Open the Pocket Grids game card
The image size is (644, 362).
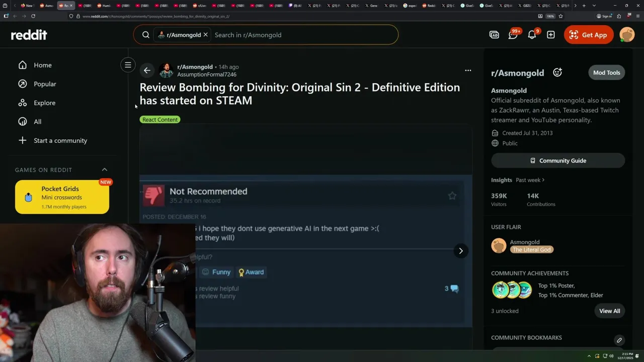pyautogui.click(x=62, y=197)
